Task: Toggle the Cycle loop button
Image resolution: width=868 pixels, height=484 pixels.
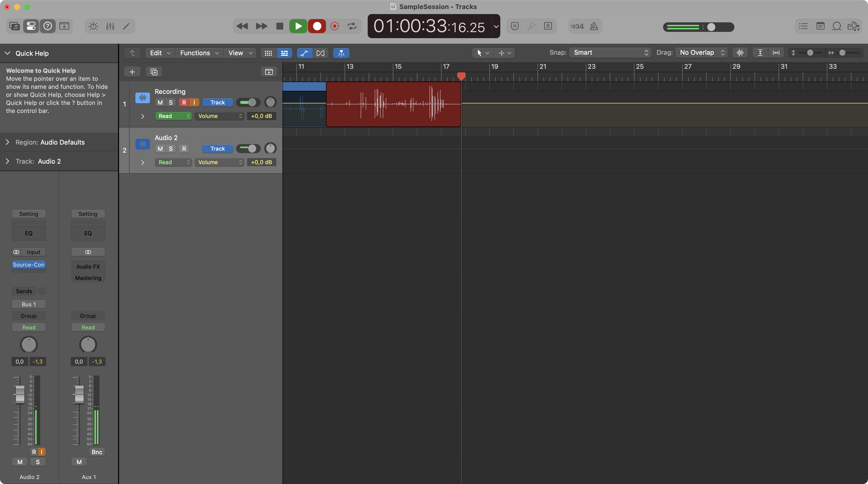Action: coord(352,26)
